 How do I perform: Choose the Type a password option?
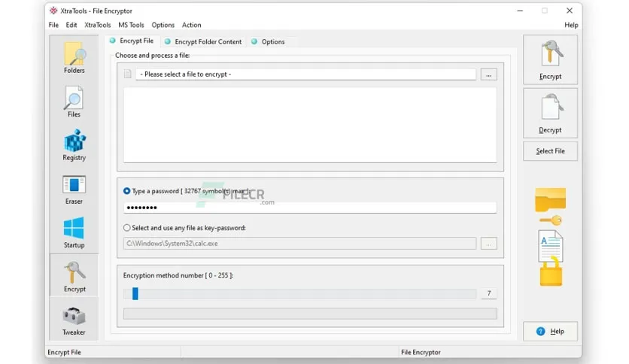[x=126, y=191]
